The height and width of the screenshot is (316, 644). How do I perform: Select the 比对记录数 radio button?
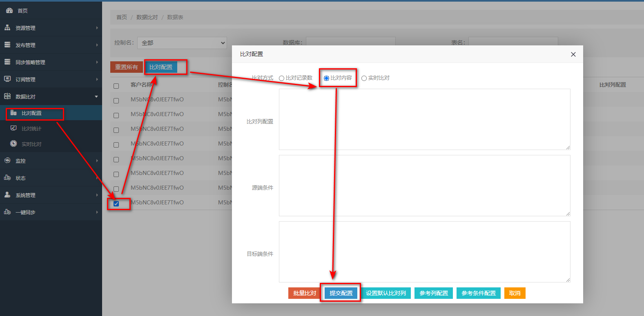281,78
